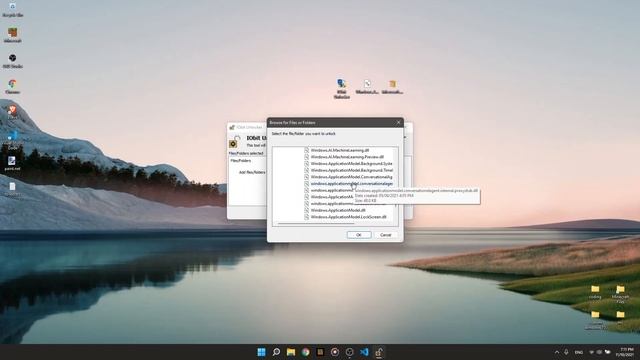Close the Browse for Files or Folders dialog
This screenshot has width=640, height=360.
398,122
